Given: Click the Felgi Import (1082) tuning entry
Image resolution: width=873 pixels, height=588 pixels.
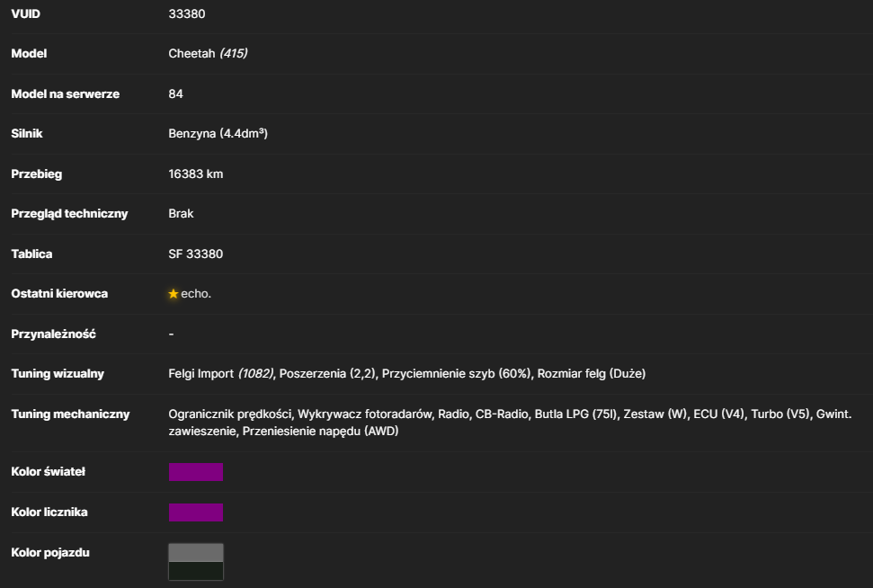Looking at the screenshot, I should pyautogui.click(x=221, y=374).
